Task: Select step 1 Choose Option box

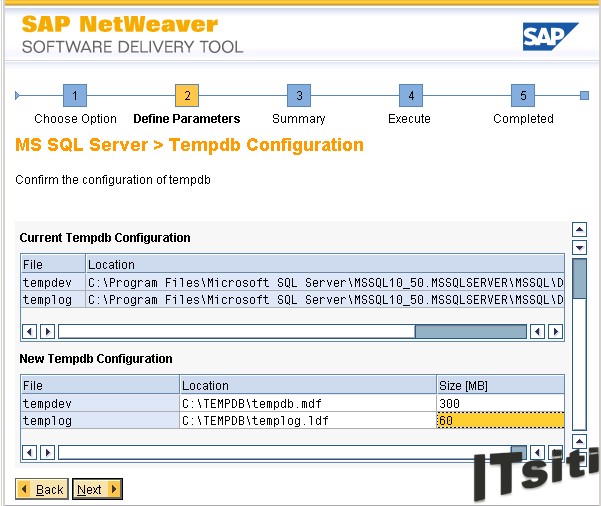Action: [x=75, y=95]
